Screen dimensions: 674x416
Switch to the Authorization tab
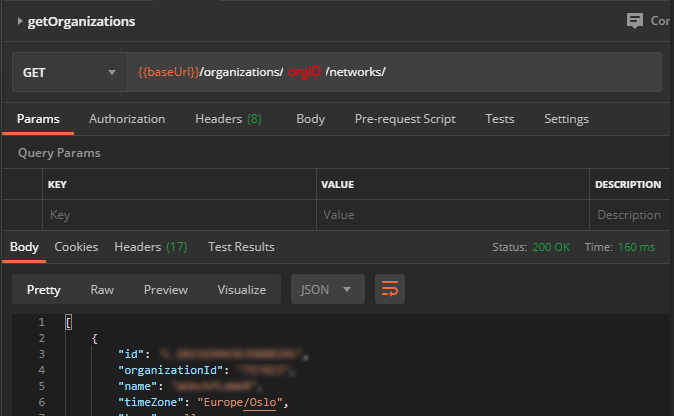click(x=127, y=119)
